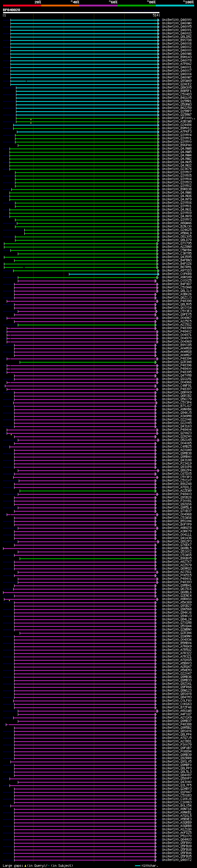Click the truncated UniRef100_UPI000.. label
This screenshot has height=868, width=197.
coord(179,118)
